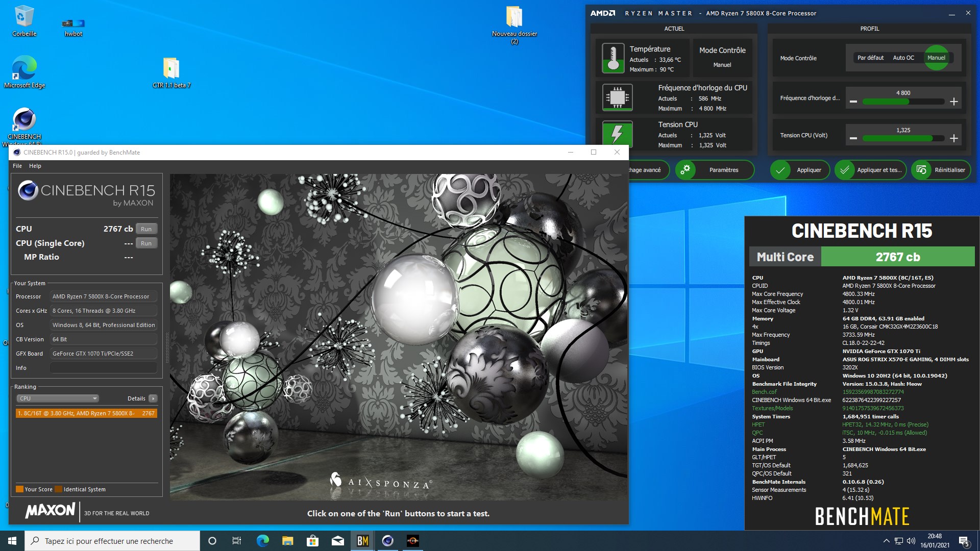The height and width of the screenshot is (551, 980).
Task: Switch to Ryzen Master taskbar icon
Action: pyautogui.click(x=412, y=541)
